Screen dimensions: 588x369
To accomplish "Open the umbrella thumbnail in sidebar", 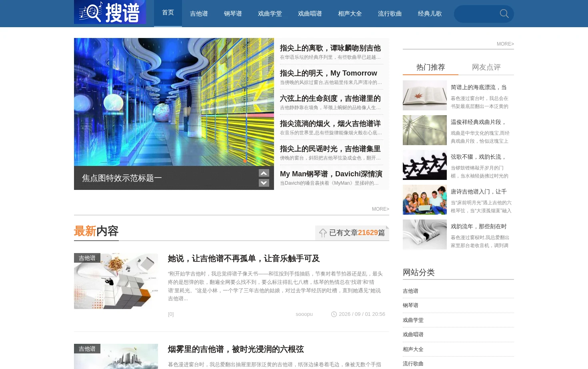I will point(425,130).
